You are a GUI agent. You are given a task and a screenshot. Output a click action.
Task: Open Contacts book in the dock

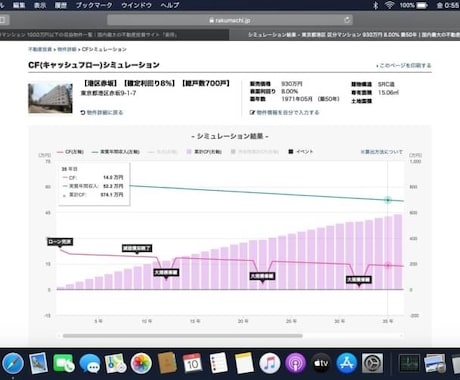click(x=167, y=363)
